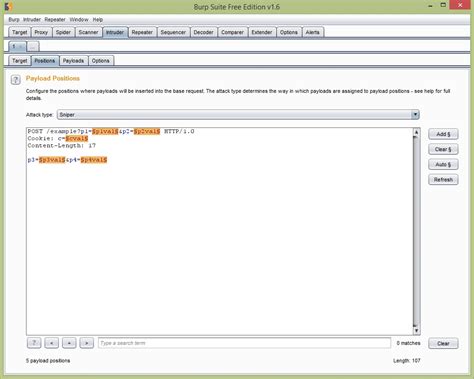This screenshot has height=379, width=474.
Task: Click the §cval§ cookie payload marker
Action: [77, 138]
